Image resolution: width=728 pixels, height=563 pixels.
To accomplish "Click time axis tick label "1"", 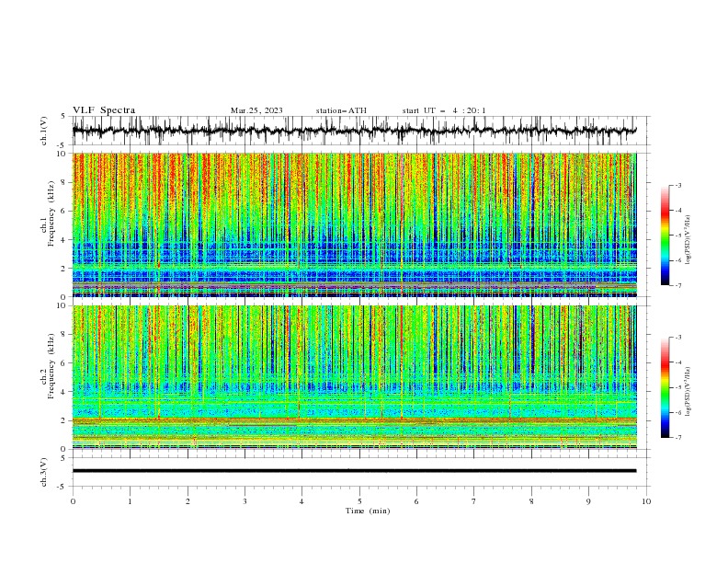I will coord(130,501).
